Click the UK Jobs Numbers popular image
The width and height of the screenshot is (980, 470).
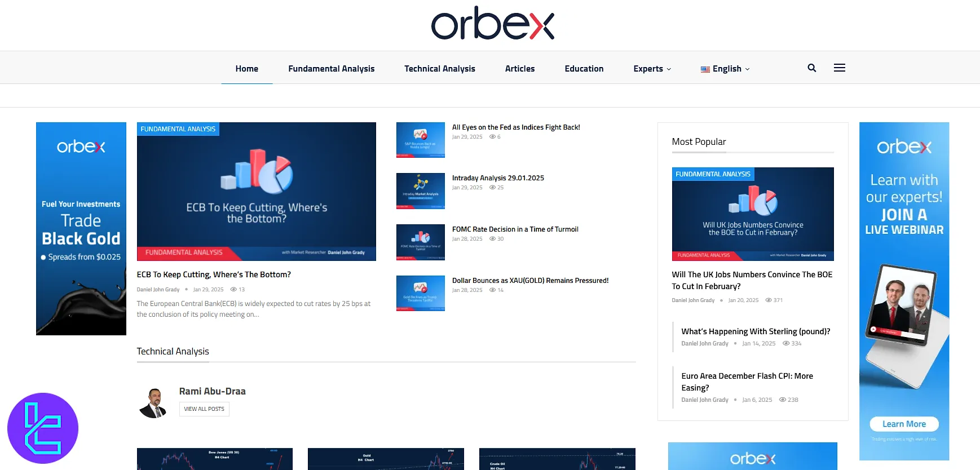click(x=753, y=214)
